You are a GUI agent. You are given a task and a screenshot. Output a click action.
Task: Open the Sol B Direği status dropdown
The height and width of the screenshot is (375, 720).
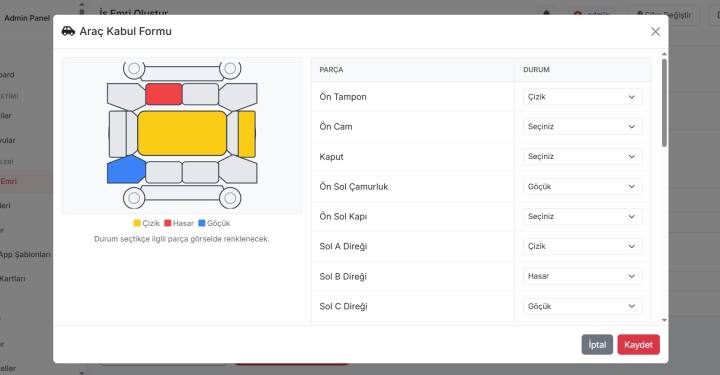click(582, 276)
